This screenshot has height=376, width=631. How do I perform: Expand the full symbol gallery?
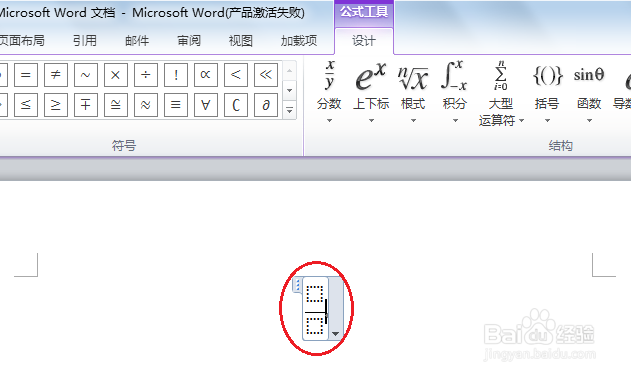coord(289,110)
